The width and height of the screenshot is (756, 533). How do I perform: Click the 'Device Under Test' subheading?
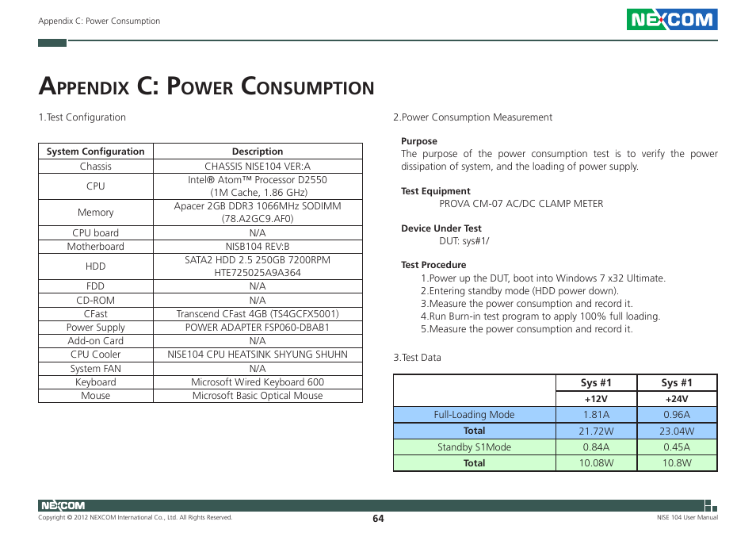coord(441,228)
